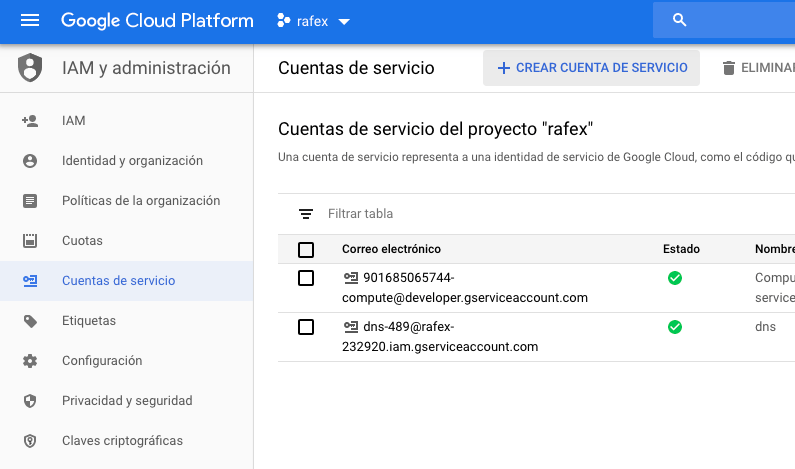Viewport: 795px width, 469px height.
Task: Click the filter table icon
Action: point(306,214)
